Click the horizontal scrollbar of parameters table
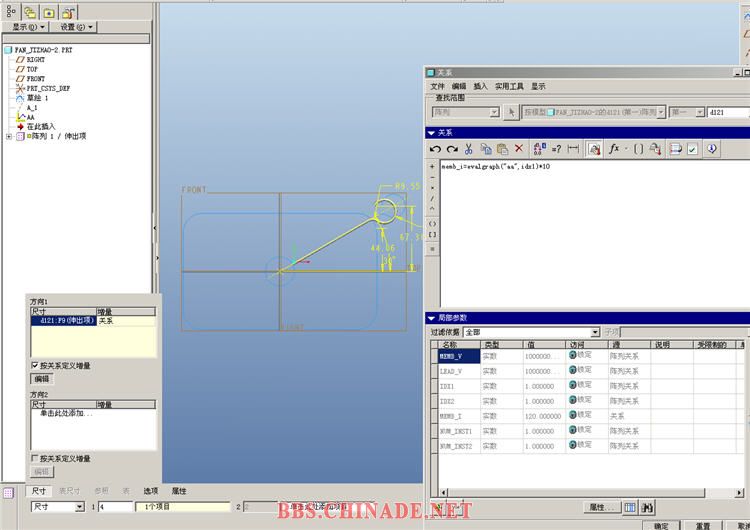This screenshot has width=750, height=530. pyautogui.click(x=576, y=492)
